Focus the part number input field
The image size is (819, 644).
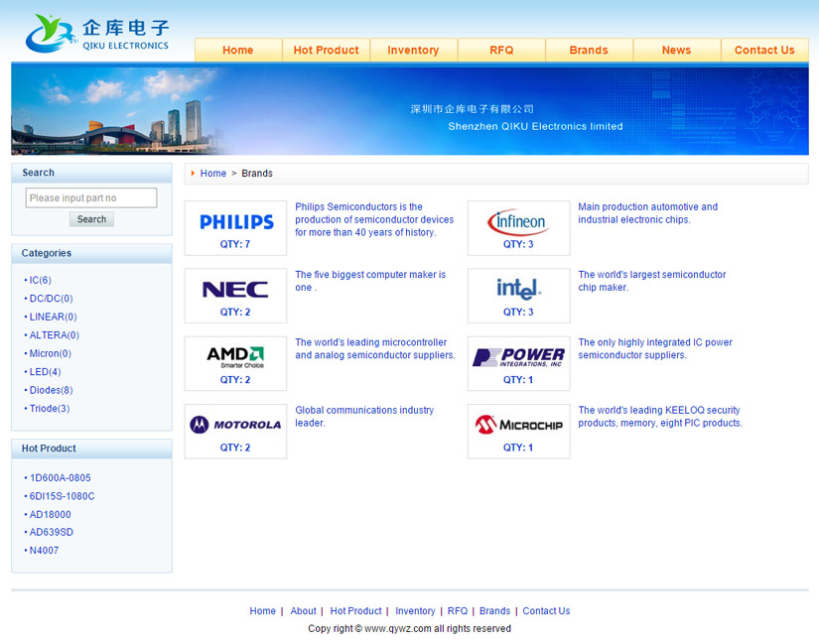coord(91,198)
